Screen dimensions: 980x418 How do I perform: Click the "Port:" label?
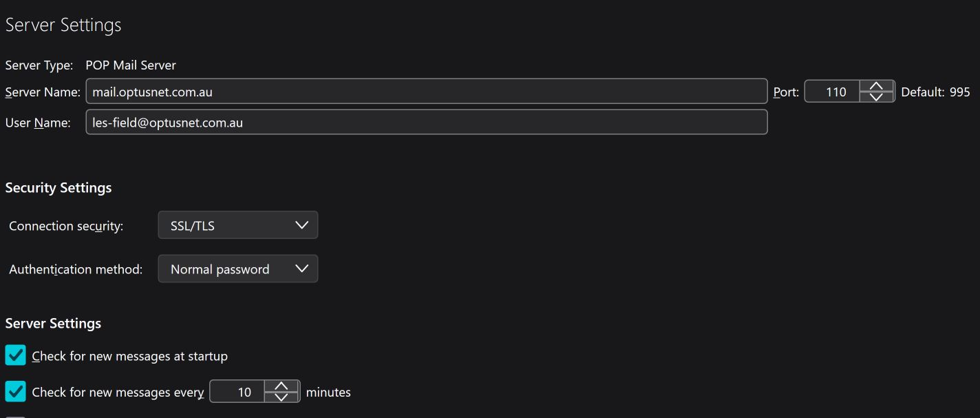786,92
